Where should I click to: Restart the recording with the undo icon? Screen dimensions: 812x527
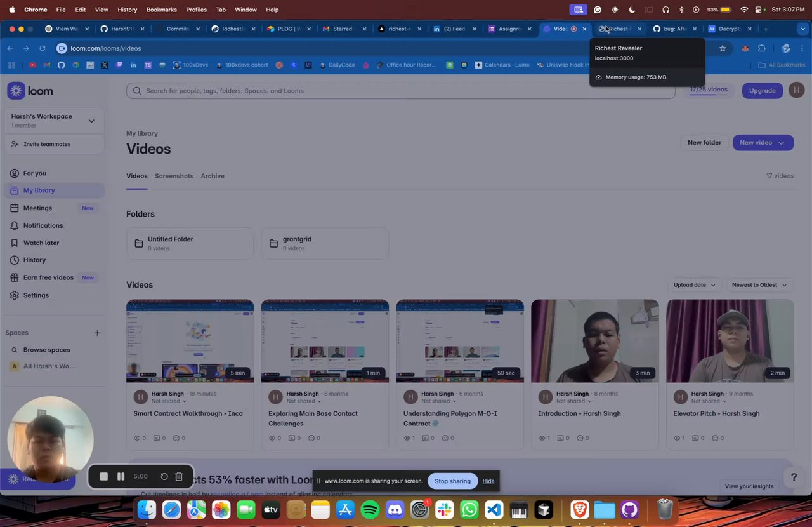(x=164, y=476)
